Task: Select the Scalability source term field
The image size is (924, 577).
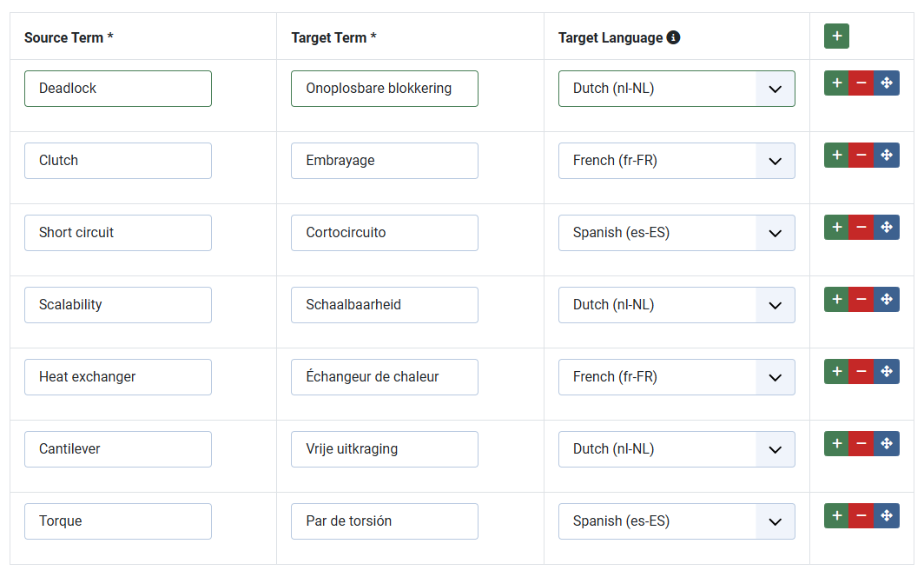Action: tap(118, 305)
